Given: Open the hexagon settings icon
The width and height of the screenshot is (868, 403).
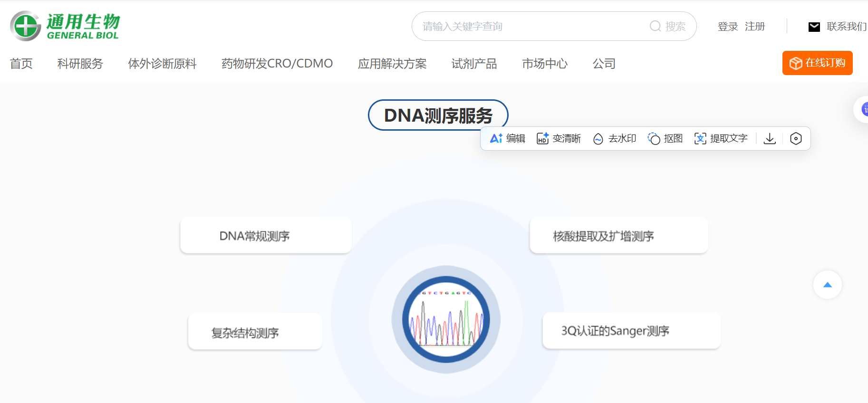Looking at the screenshot, I should (796, 138).
